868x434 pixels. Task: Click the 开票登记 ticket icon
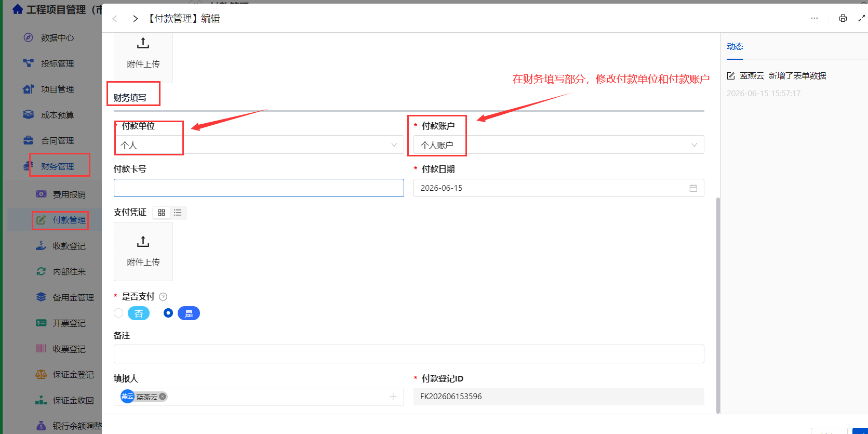click(41, 323)
